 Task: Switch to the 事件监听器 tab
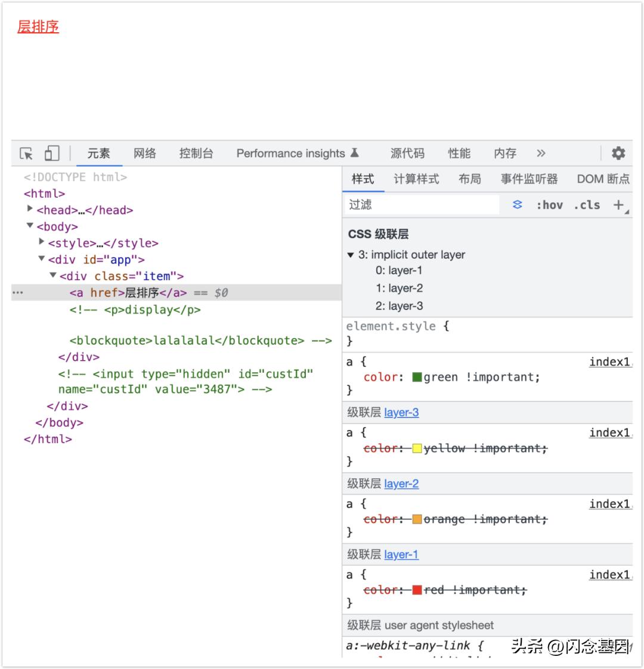click(x=528, y=179)
